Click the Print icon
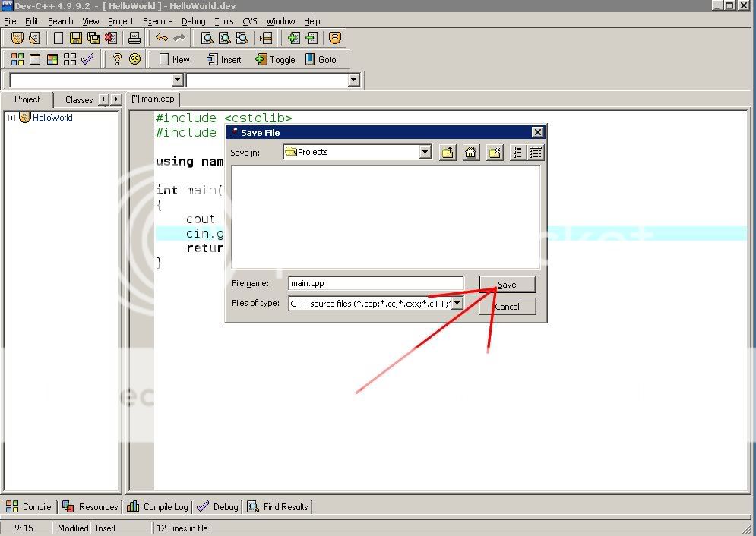 pyautogui.click(x=134, y=37)
